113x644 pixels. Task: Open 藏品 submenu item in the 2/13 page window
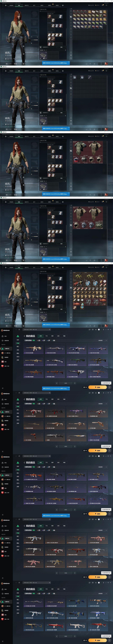pos(18,417)
